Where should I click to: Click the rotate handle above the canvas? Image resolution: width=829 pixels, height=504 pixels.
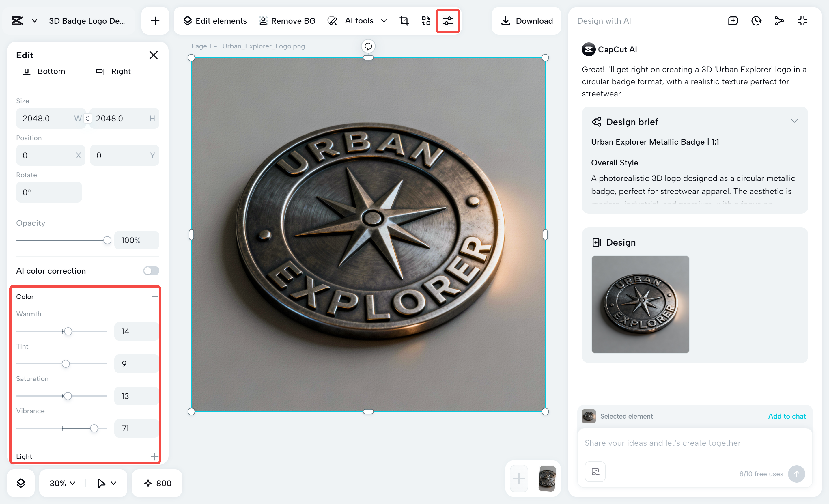pyautogui.click(x=368, y=46)
